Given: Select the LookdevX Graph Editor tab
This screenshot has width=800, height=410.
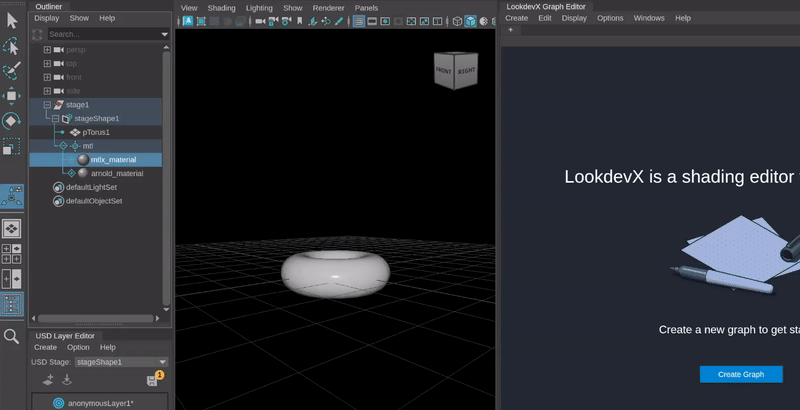Looking at the screenshot, I should 546,7.
